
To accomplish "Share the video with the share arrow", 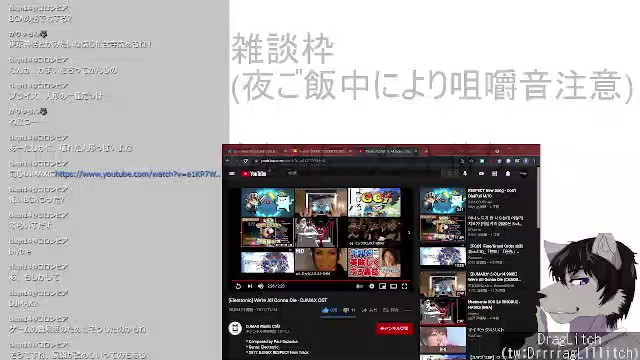I will (x=369, y=310).
